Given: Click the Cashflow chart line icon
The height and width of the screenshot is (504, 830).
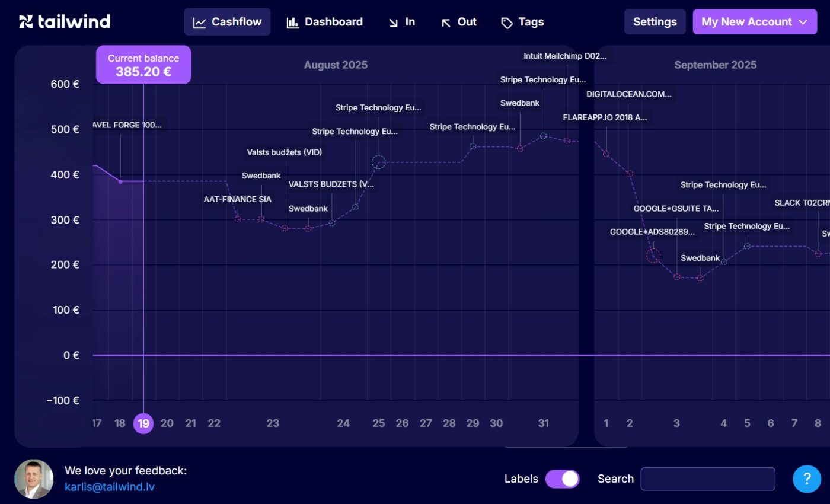Looking at the screenshot, I should pos(200,23).
